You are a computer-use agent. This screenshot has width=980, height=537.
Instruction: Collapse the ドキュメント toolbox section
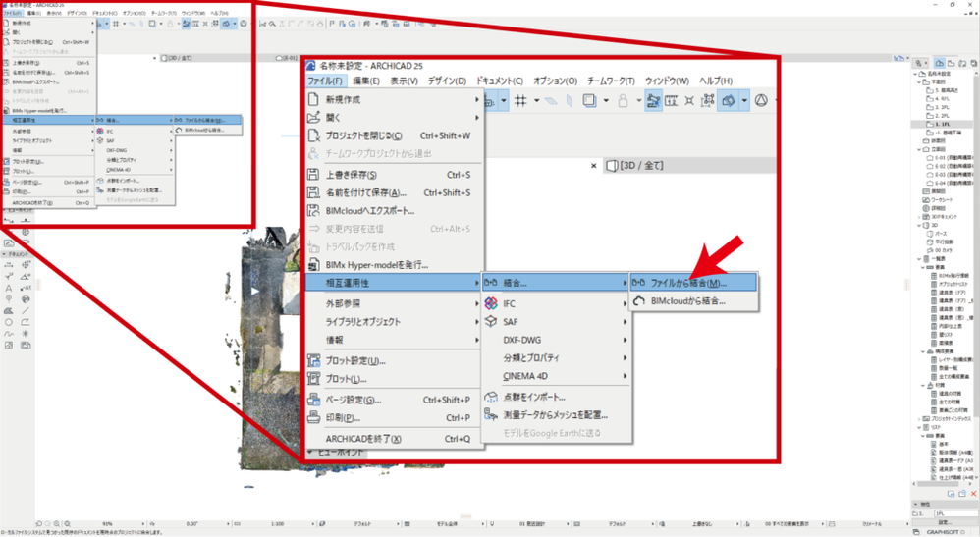pos(4,254)
